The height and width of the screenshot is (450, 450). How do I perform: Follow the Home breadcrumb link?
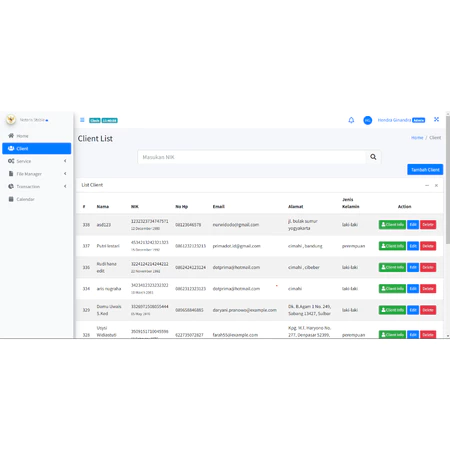417,137
